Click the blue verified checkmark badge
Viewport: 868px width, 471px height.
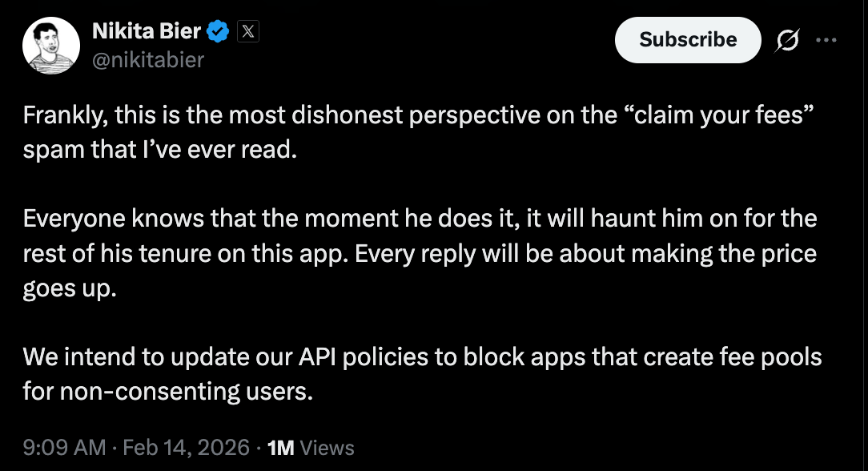pyautogui.click(x=219, y=32)
